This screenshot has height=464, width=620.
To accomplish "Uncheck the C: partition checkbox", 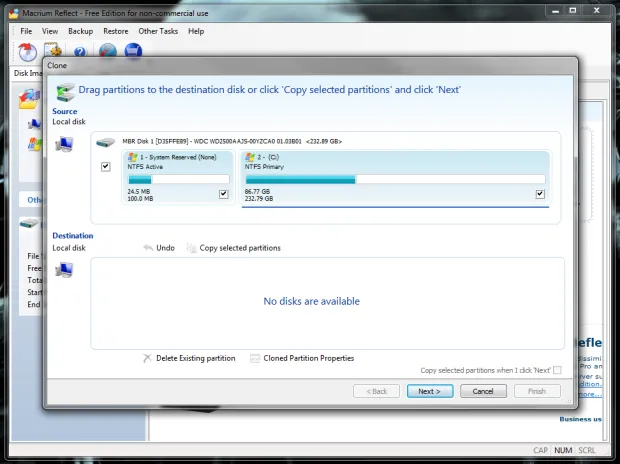I will (x=540, y=194).
